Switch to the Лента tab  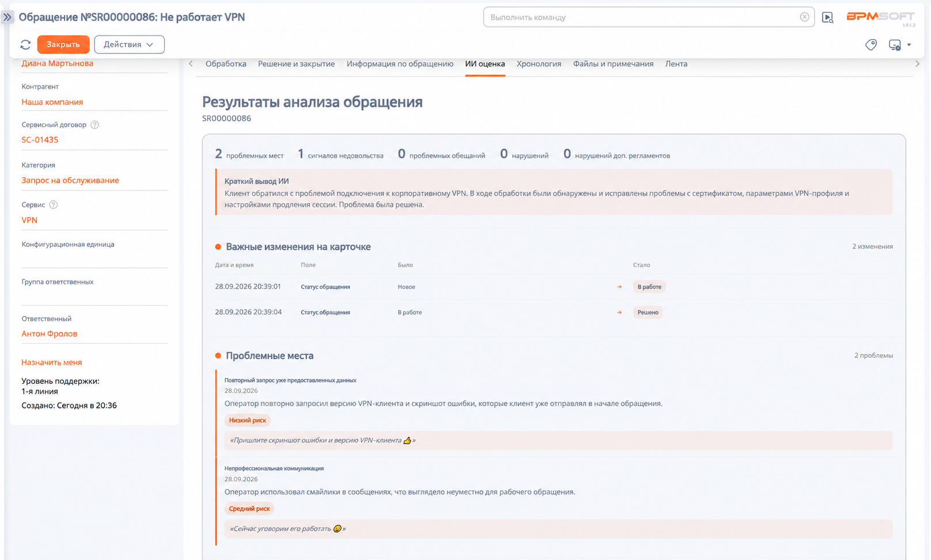(677, 64)
